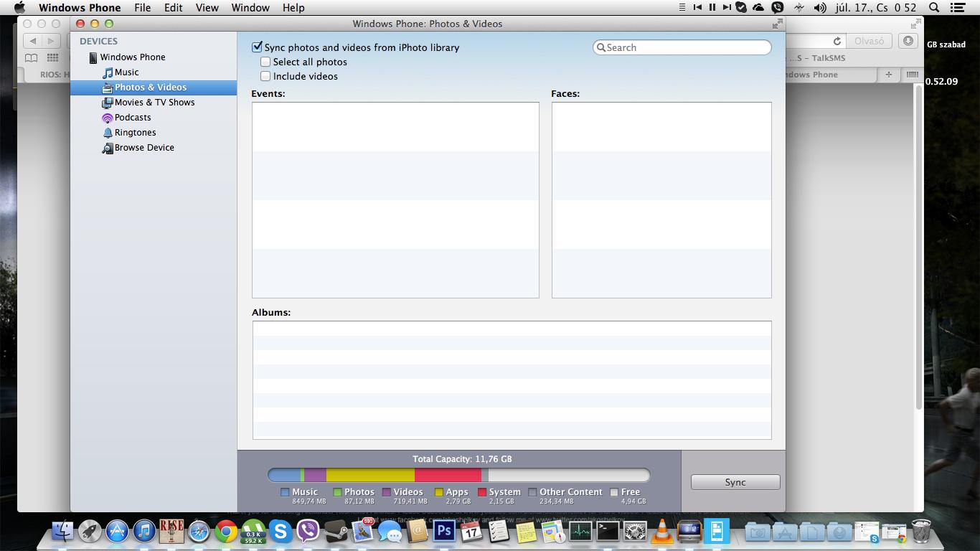This screenshot has width=980, height=551.
Task: Pause playback from the menu bar
Action: 712,7
